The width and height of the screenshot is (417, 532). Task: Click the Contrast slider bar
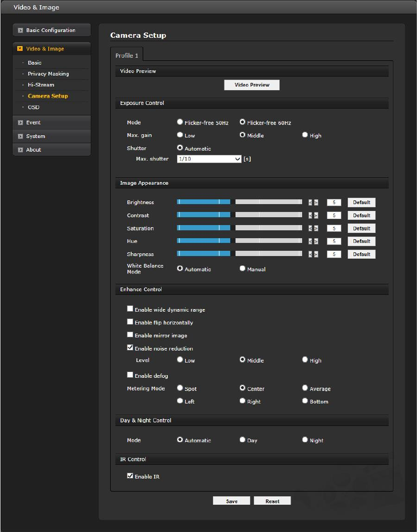click(x=239, y=215)
